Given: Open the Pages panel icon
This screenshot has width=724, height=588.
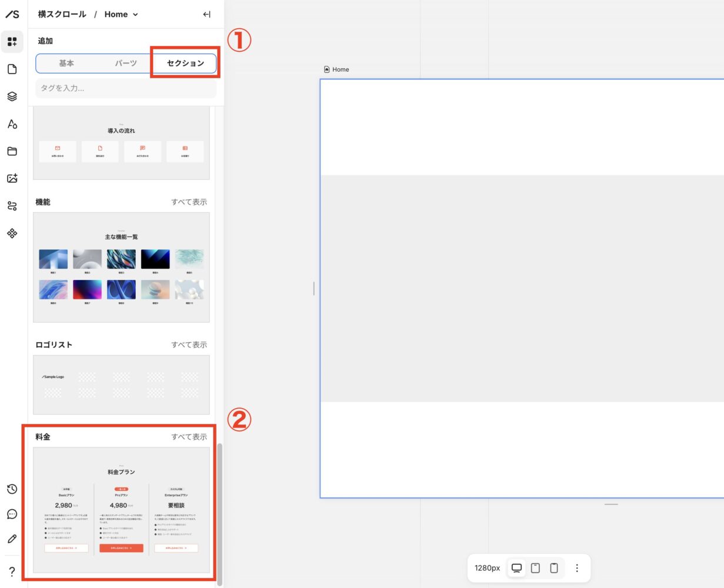Looking at the screenshot, I should [12, 69].
